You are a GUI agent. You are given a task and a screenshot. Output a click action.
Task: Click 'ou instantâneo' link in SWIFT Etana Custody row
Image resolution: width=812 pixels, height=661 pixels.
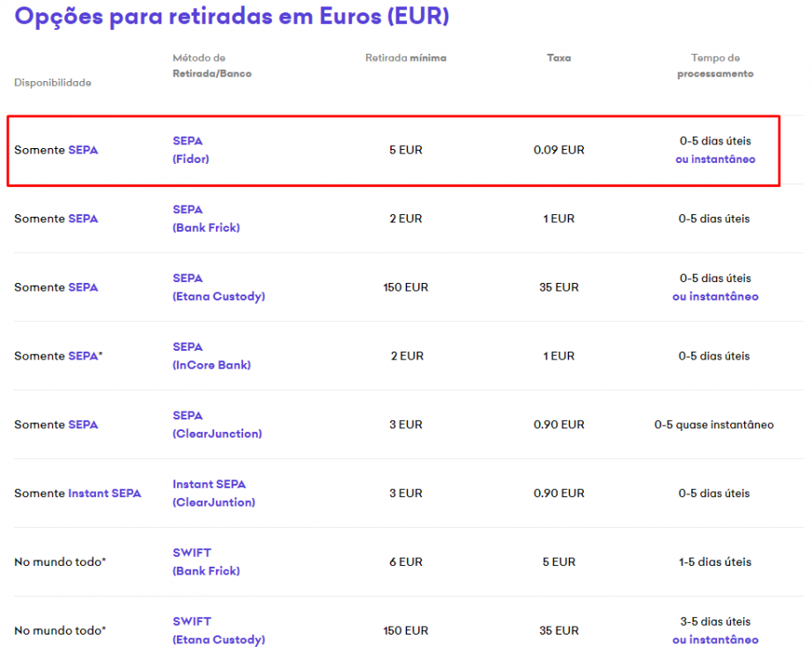coord(715,640)
